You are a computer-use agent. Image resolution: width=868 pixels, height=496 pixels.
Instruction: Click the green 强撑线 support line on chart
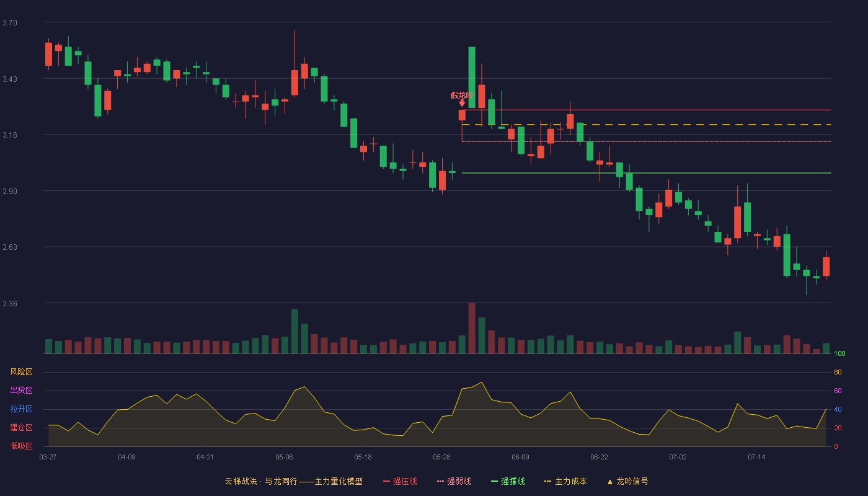(x=647, y=173)
